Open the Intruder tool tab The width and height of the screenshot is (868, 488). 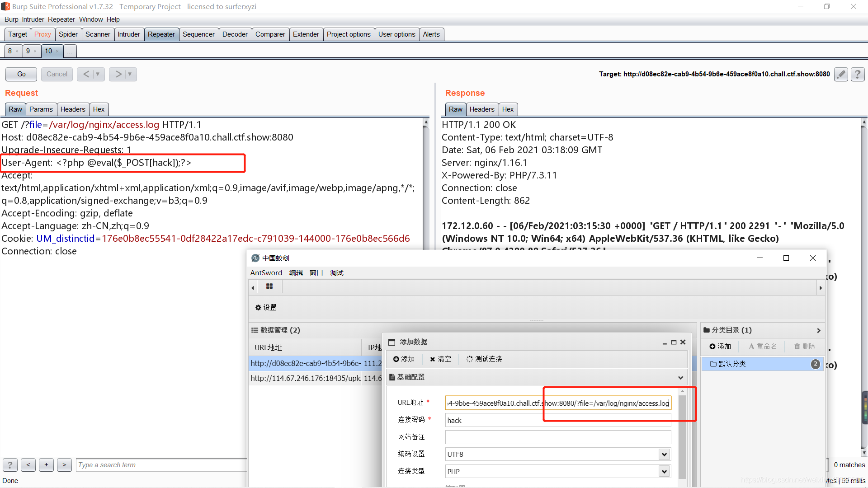129,34
